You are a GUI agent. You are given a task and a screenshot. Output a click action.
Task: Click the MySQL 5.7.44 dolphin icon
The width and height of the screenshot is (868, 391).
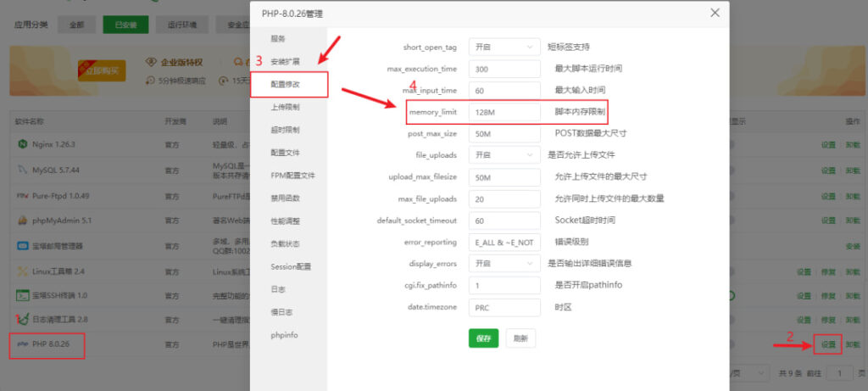point(22,170)
